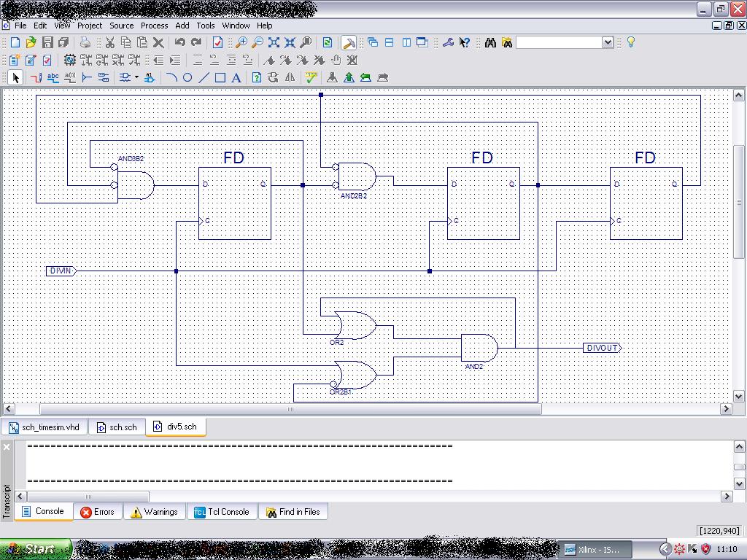Undo the last action
This screenshot has height=560, width=747.
(179, 42)
